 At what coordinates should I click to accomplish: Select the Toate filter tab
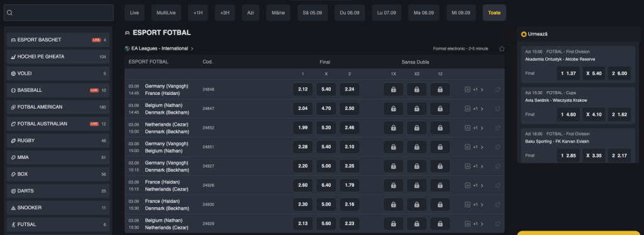[494, 13]
